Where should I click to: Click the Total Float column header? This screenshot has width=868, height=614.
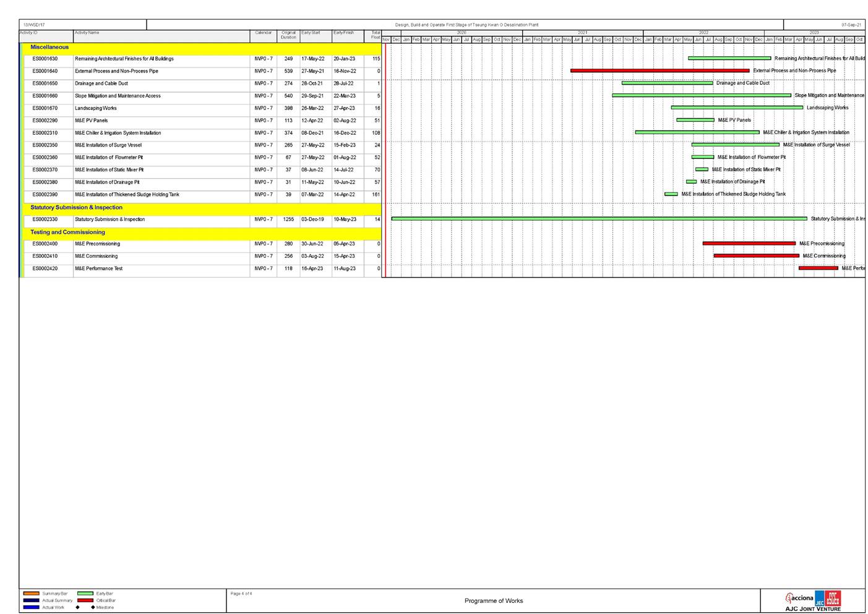[x=375, y=35]
